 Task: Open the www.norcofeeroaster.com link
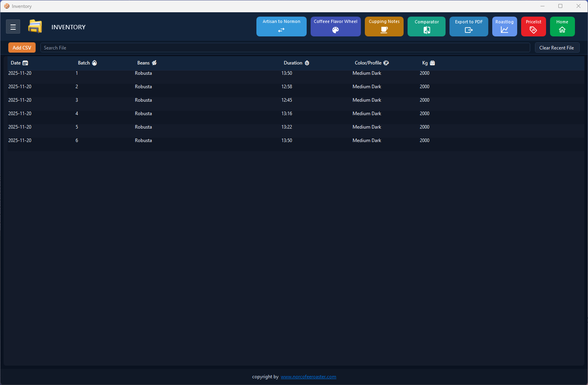pos(308,377)
